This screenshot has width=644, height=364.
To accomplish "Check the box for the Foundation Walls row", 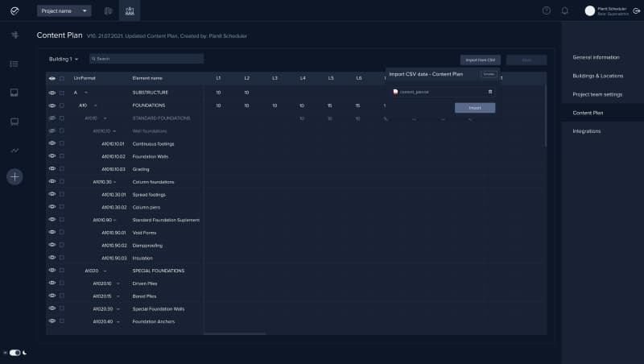I will coord(62,156).
